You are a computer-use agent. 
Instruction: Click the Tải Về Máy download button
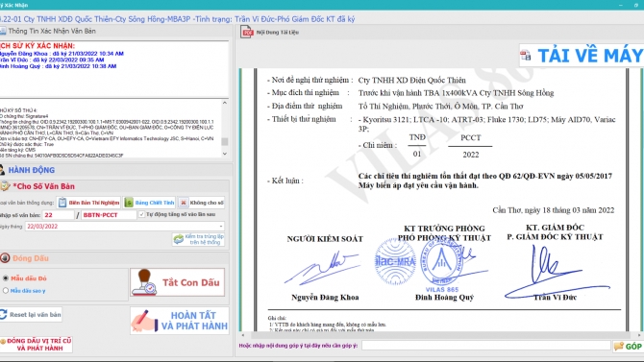[582, 56]
